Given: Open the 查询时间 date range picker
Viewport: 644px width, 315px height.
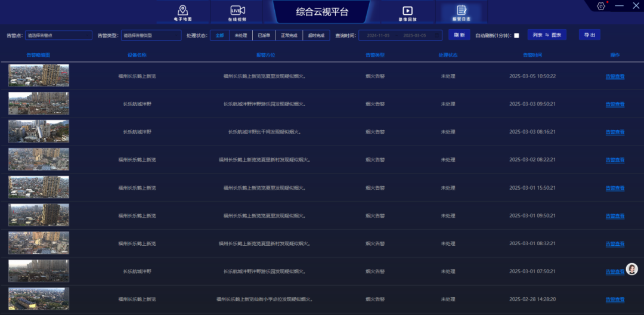Looking at the screenshot, I should [400, 35].
